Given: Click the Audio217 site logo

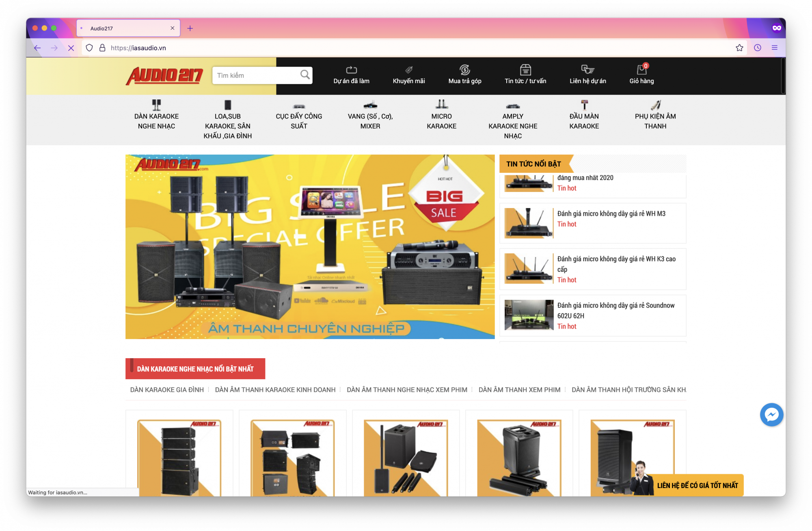Looking at the screenshot, I should [x=164, y=76].
